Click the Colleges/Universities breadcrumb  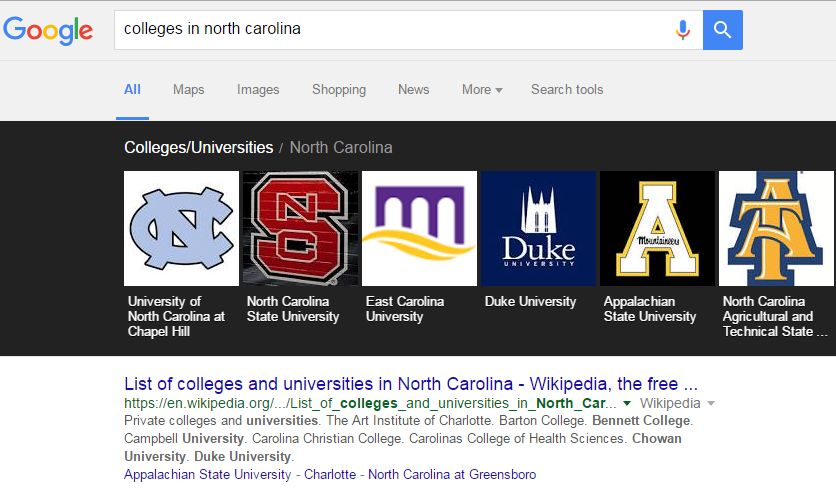tap(198, 148)
